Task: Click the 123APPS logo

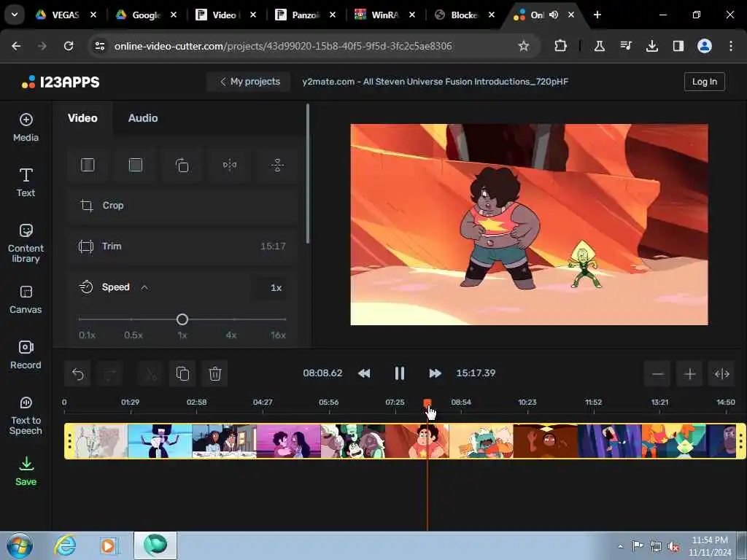Action: click(61, 82)
